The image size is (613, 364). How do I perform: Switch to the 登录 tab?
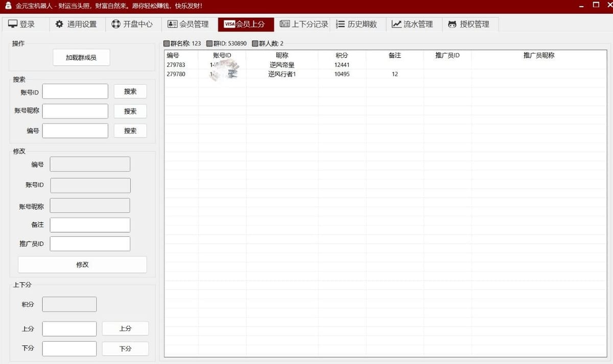(21, 24)
